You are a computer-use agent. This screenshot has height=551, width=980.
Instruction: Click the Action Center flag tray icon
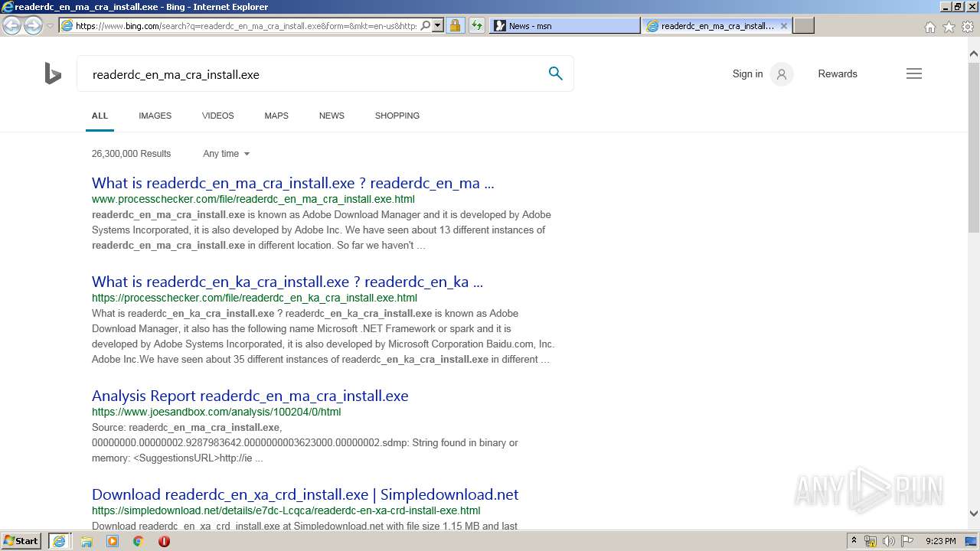pos(907,541)
